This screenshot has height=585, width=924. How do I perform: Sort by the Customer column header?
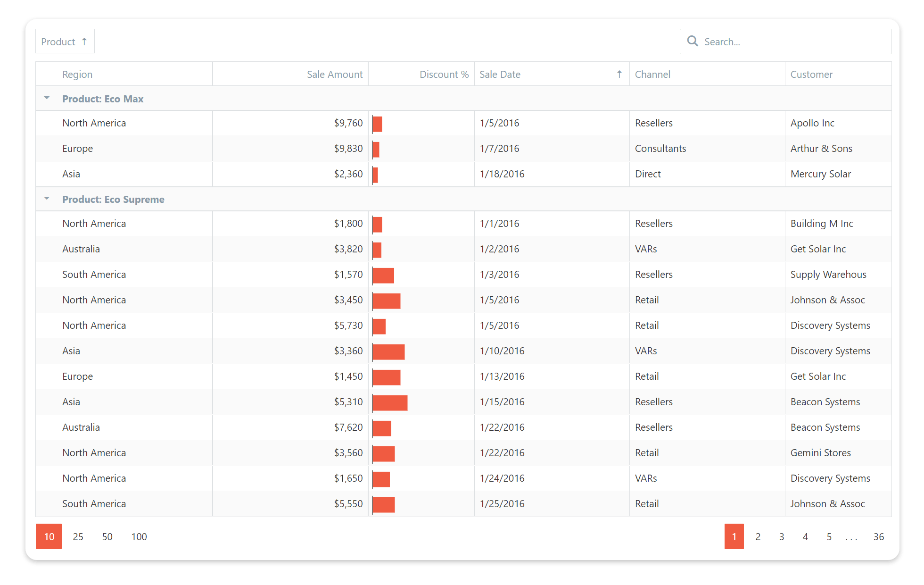[838, 74]
